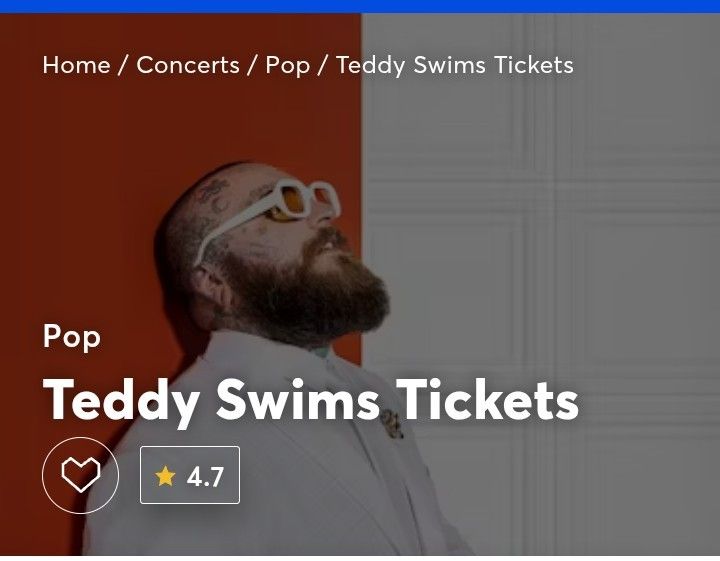Click the Teddy Swims Tickets breadcrumb

[455, 65]
